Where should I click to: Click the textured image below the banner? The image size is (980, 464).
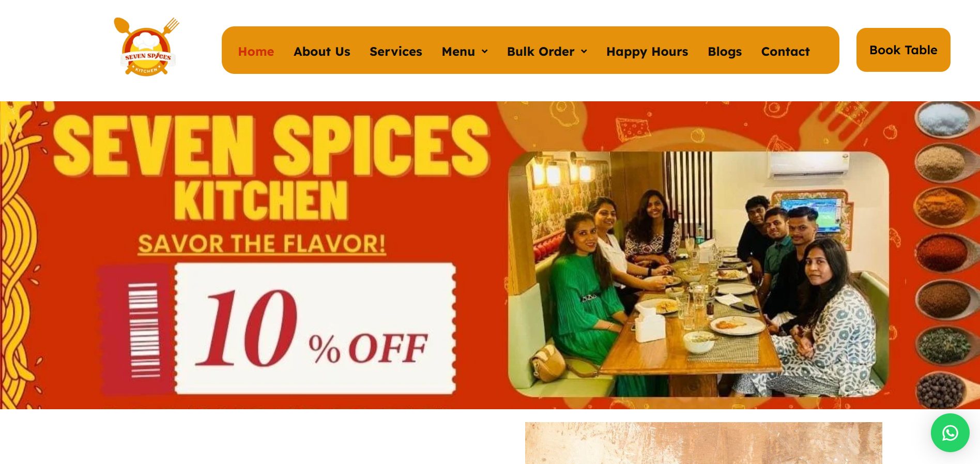[703, 443]
